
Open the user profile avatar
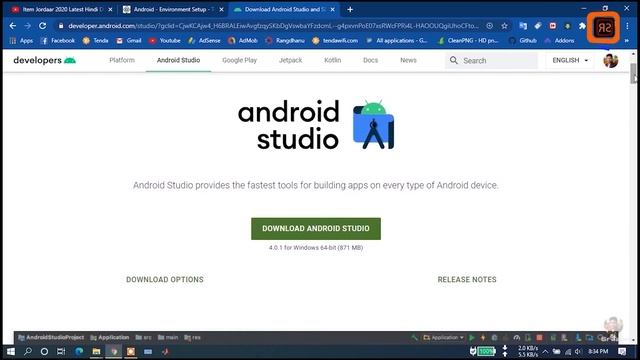pyautogui.click(x=611, y=60)
